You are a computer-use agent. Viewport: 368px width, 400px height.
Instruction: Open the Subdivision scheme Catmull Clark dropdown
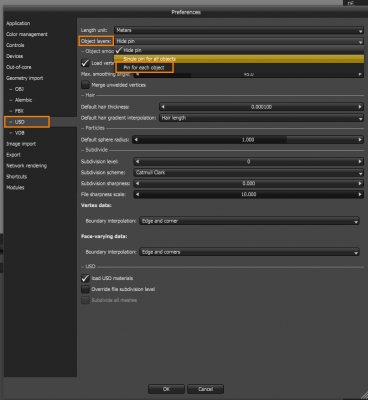click(x=248, y=173)
